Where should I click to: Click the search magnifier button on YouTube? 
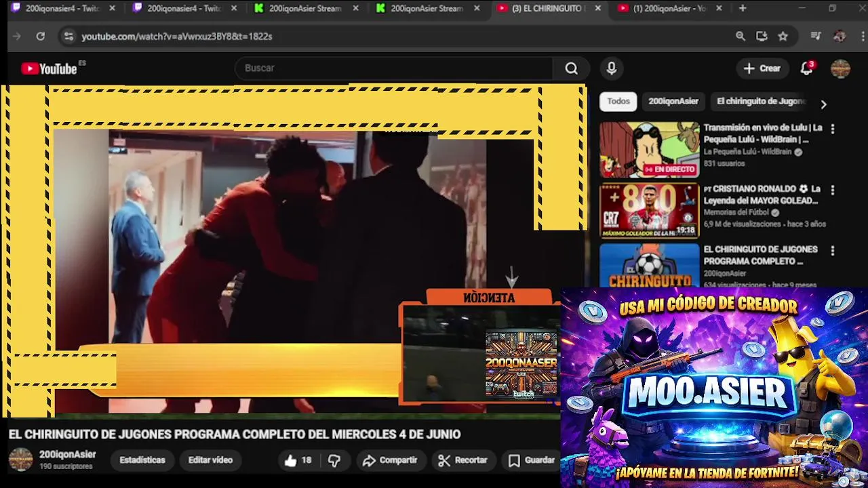click(572, 68)
